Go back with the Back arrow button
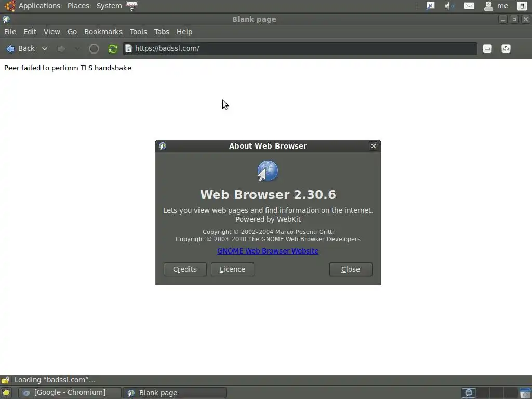Viewport: 532px width, 399px height. click(20, 48)
